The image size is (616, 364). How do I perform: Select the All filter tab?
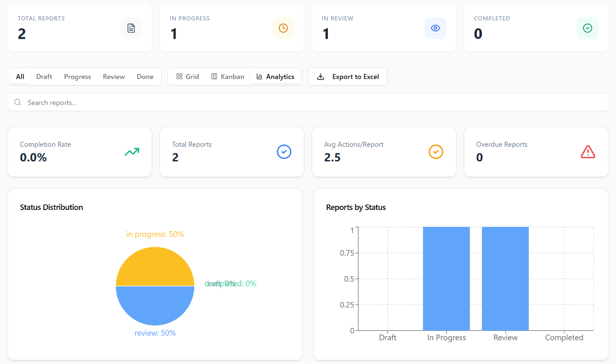coord(20,76)
